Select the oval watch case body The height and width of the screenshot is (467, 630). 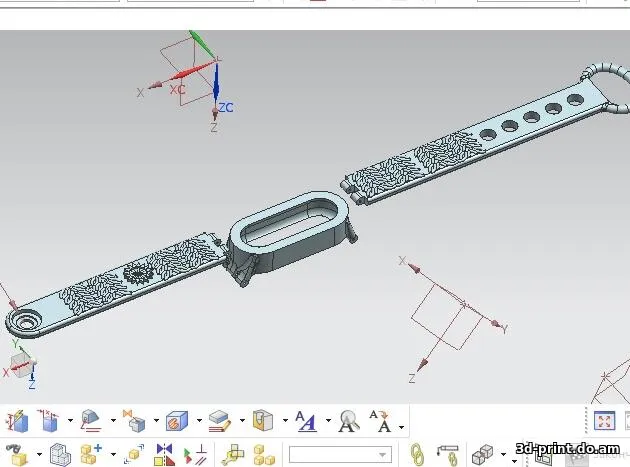[291, 232]
